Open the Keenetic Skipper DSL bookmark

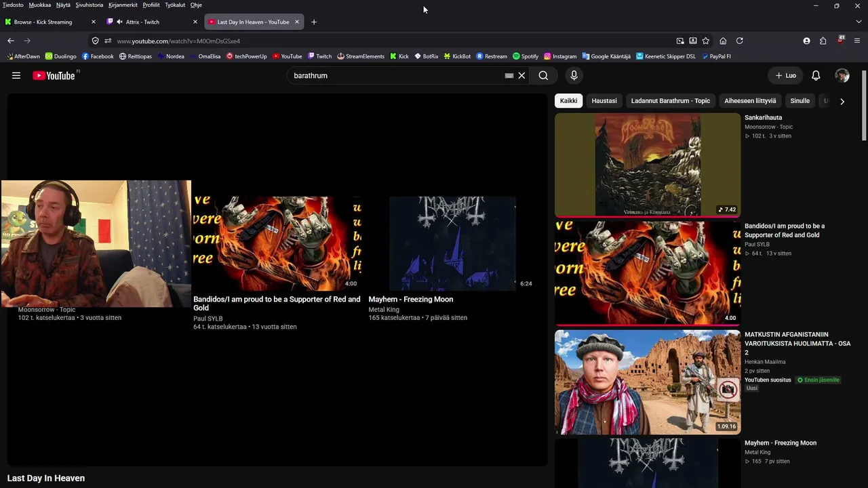point(666,56)
